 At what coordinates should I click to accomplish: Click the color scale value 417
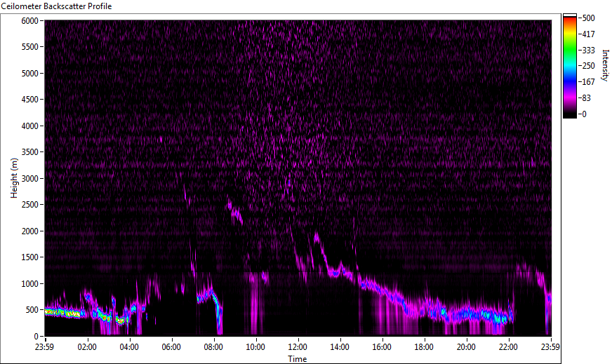[x=588, y=34]
